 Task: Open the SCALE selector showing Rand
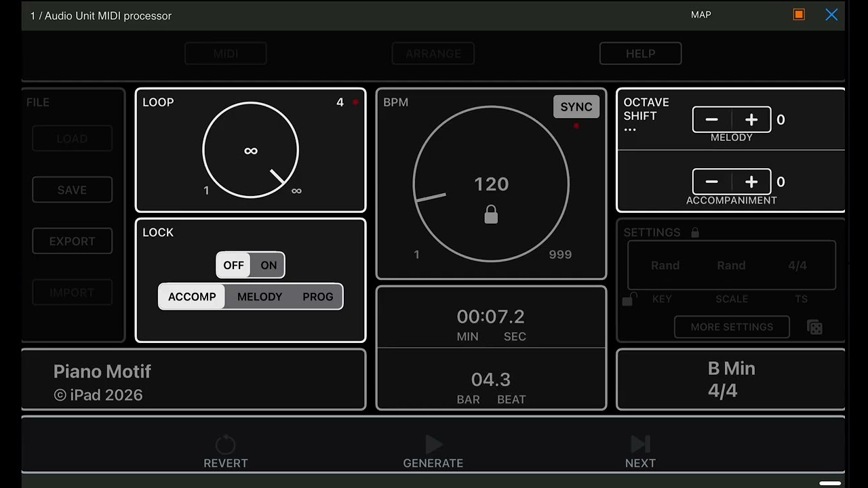[x=731, y=266]
